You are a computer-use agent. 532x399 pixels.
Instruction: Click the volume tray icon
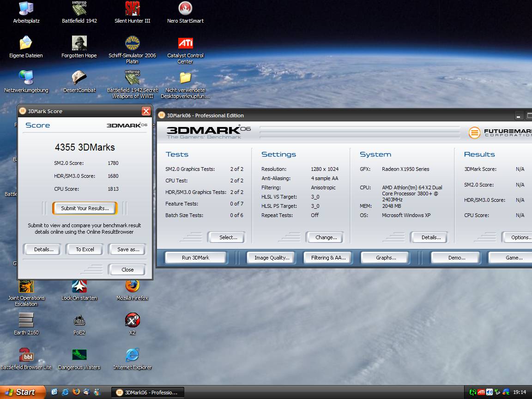489,392
